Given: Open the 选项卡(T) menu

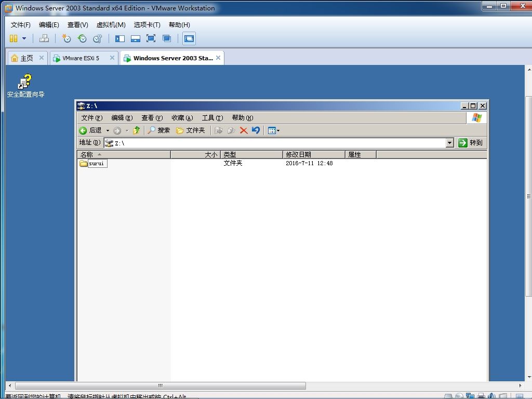Looking at the screenshot, I should [147, 25].
